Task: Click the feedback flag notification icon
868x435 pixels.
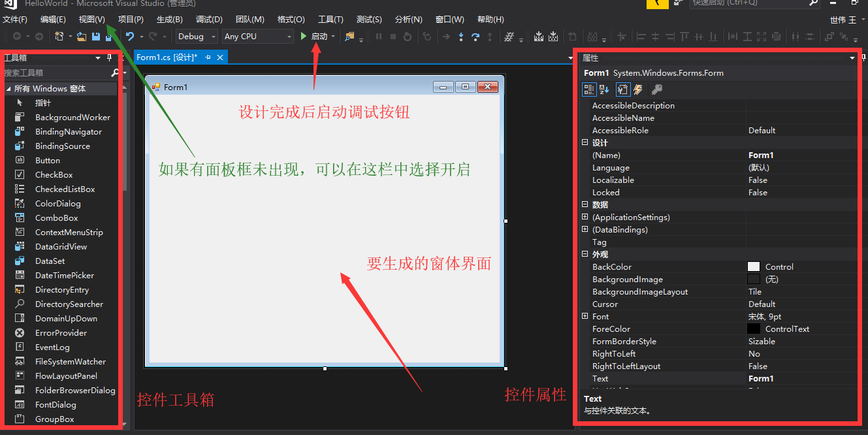Action: point(658,3)
